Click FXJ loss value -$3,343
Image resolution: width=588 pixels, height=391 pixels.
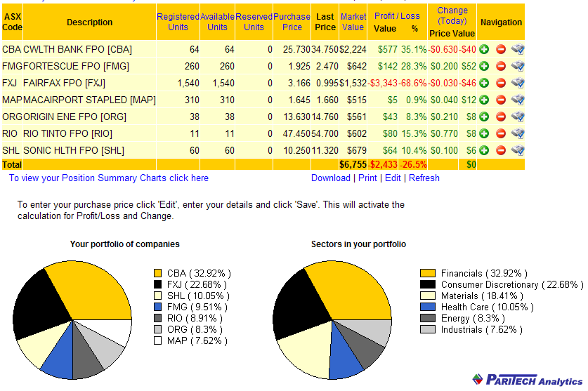(382, 83)
